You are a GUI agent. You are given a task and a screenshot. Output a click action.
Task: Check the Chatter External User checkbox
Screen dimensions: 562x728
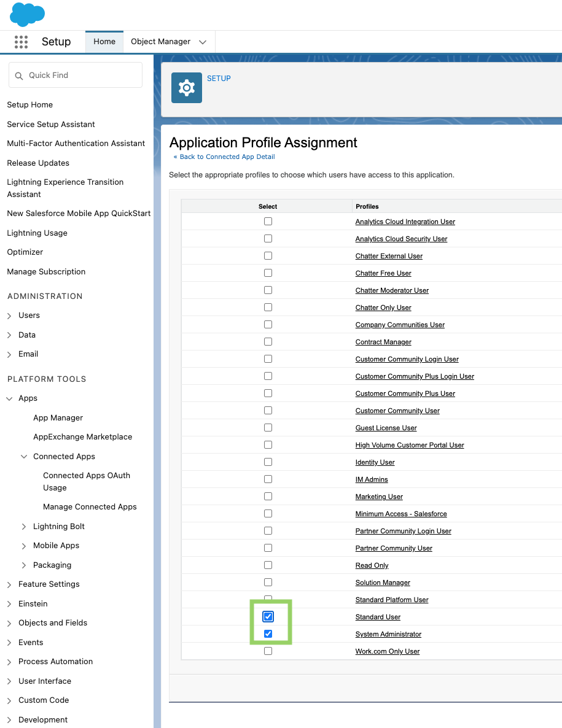(268, 256)
